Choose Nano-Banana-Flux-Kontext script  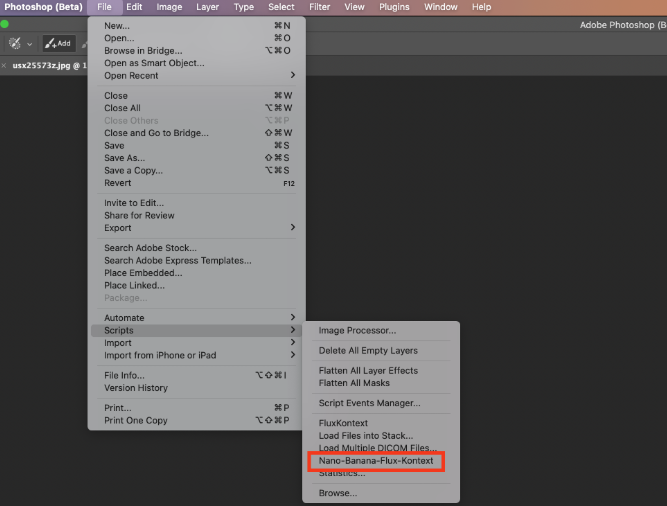tap(377, 461)
